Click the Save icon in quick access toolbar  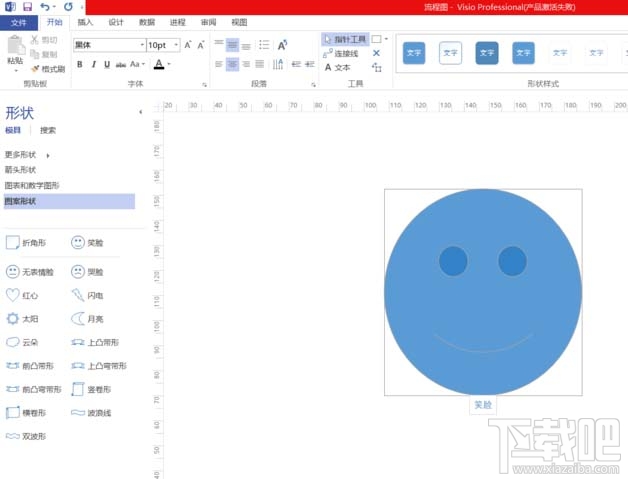(27, 6)
